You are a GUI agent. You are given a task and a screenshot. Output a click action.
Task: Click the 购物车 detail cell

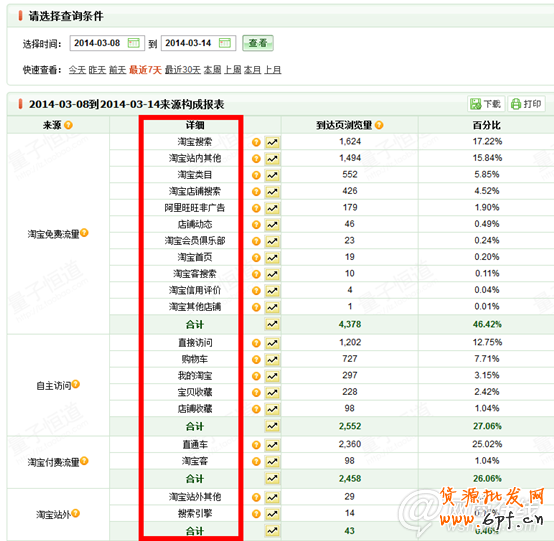[x=195, y=359]
